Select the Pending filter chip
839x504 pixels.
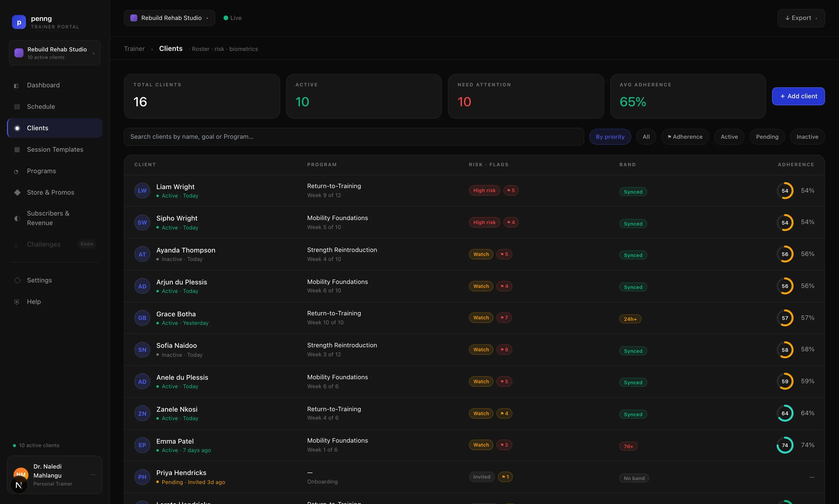tap(767, 136)
